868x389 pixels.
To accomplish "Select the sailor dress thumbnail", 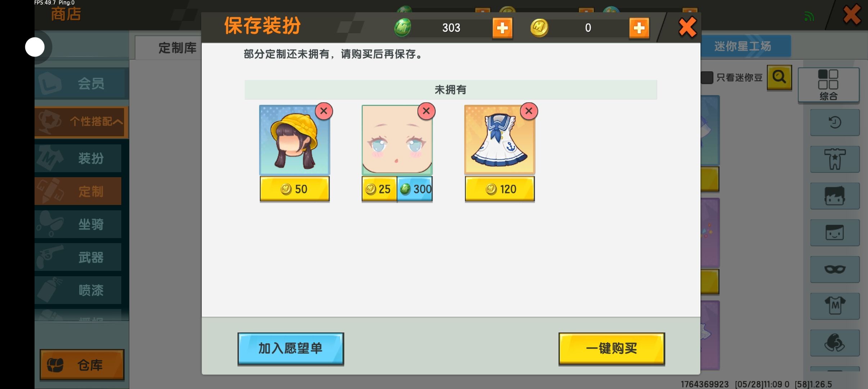I will [x=499, y=140].
